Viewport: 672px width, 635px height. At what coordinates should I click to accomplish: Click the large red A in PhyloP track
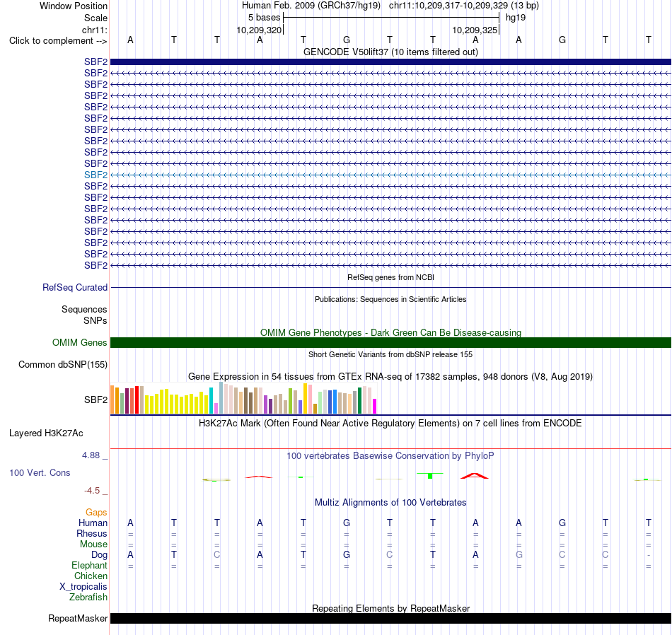pos(475,476)
